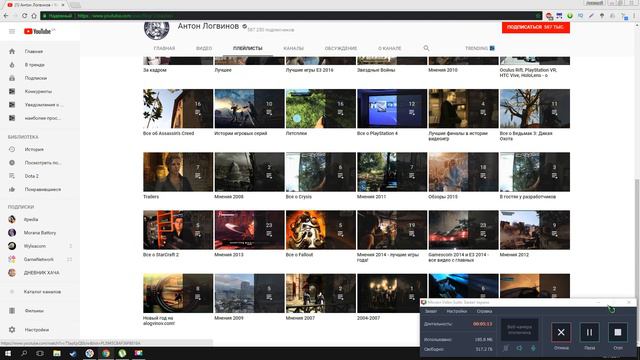Open ДНЕВНИК ХАЧА subscription channel
The width and height of the screenshot is (640, 360).
coord(41,273)
